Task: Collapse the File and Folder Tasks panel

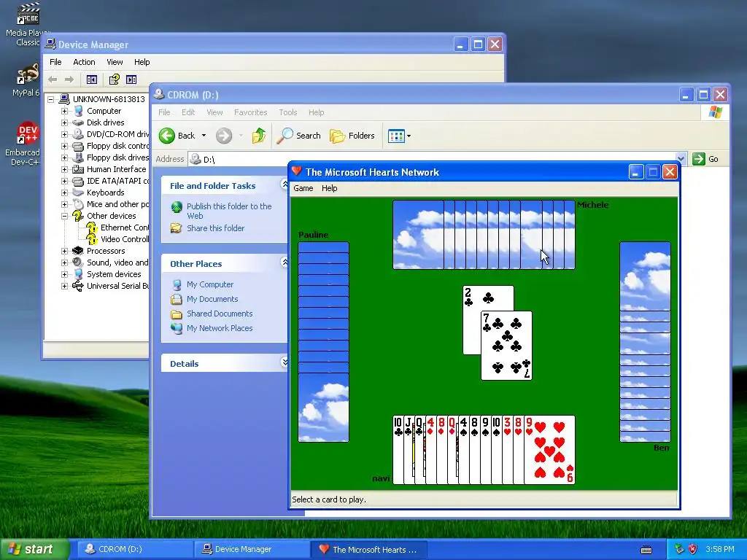Action: (x=285, y=184)
